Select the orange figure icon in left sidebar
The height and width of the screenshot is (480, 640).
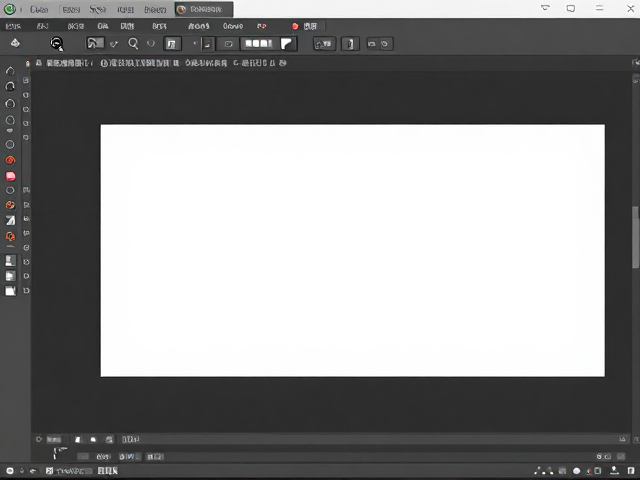tap(10, 236)
